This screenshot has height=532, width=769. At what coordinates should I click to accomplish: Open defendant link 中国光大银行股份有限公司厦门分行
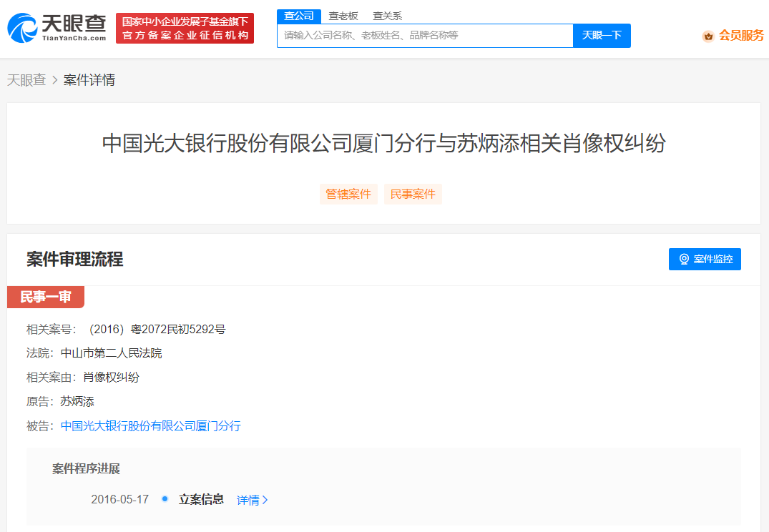150,425
